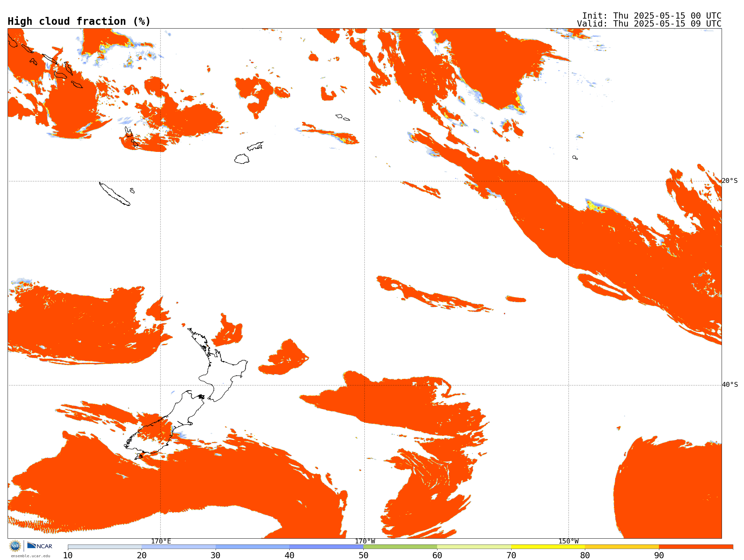744x560 pixels.
Task: Select the 'Valid: Thu 2025-05-15 09 UTC' text
Action: tap(649, 24)
